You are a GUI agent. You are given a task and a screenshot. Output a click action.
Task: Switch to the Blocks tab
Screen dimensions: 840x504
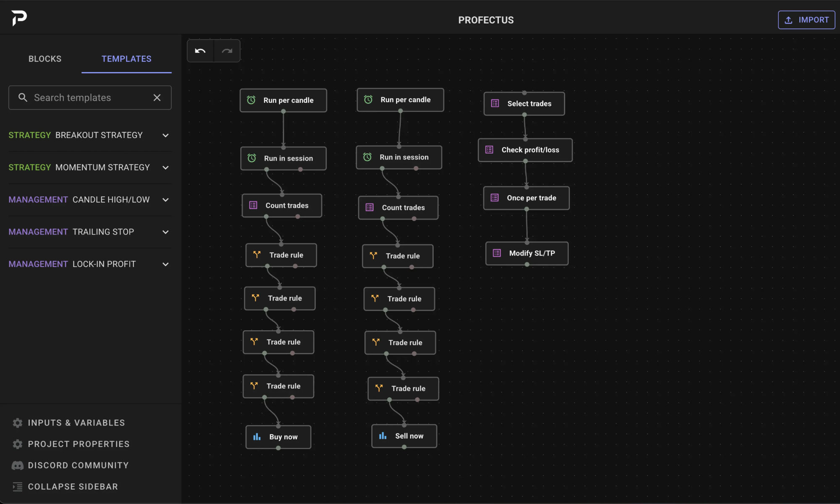click(x=45, y=59)
